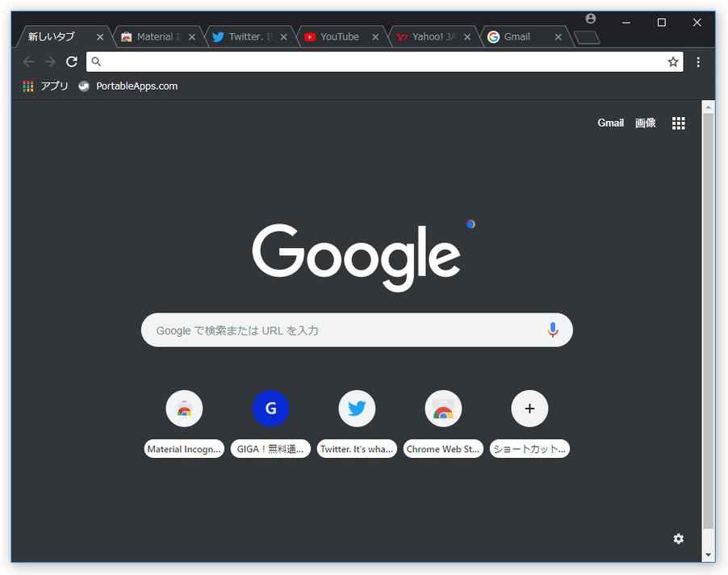The width and height of the screenshot is (728, 575).
Task: Maximize the Chrome window
Action: click(662, 23)
